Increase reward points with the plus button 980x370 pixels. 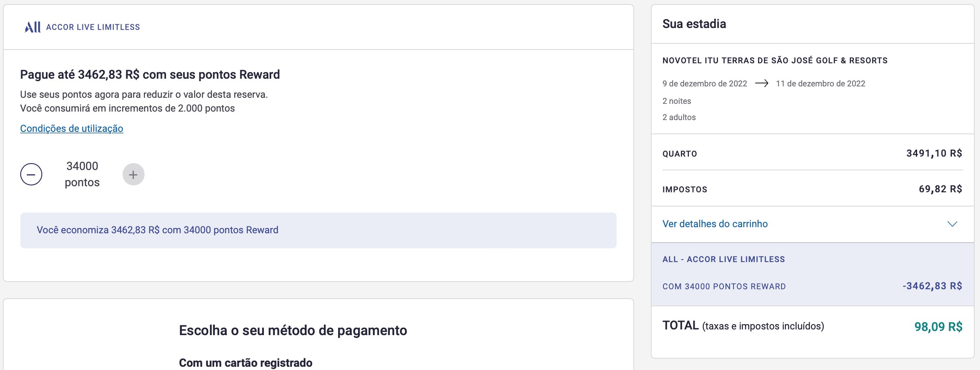[x=134, y=174]
